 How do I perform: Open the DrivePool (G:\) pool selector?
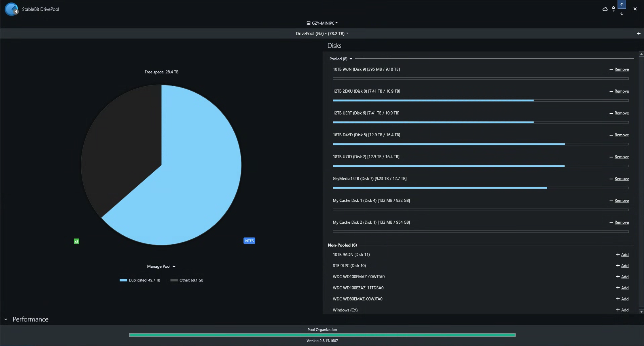pyautogui.click(x=322, y=33)
